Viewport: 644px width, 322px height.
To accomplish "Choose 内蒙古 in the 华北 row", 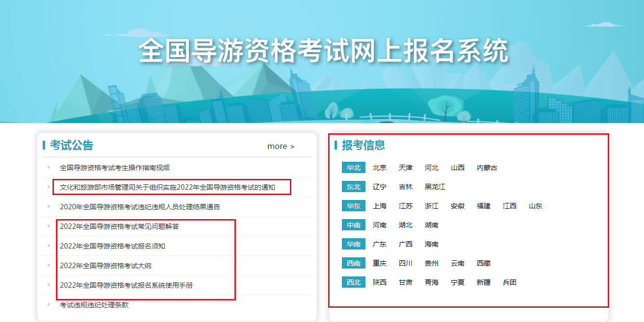I will click(x=487, y=168).
